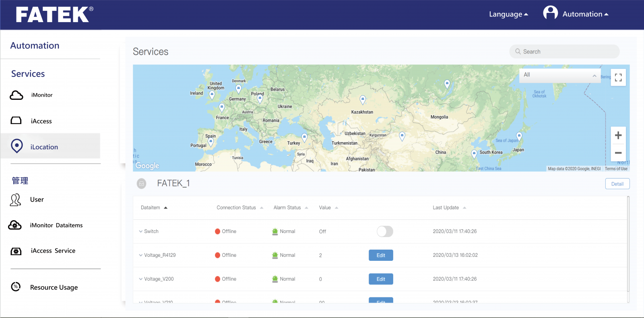The image size is (644, 318).
Task: Sort by Value column
Action: (328, 208)
